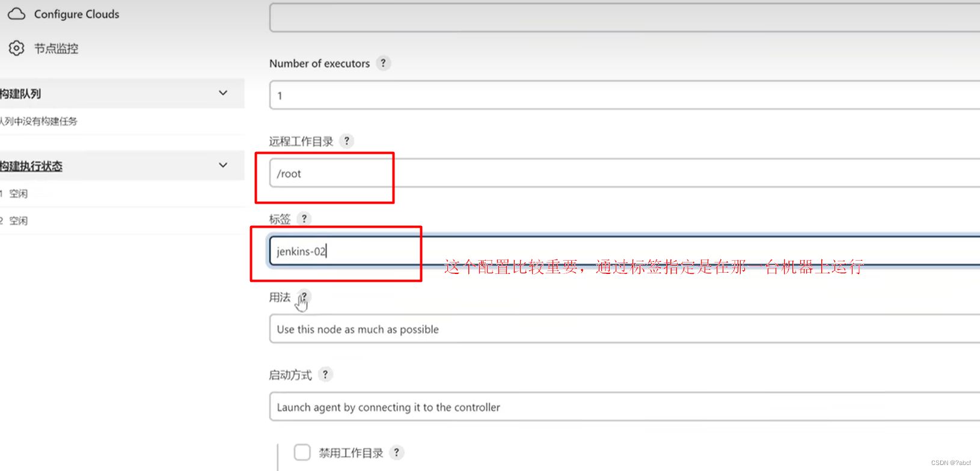Open Configure Clouds cloud icon
This screenshot has width=980, height=471.
[x=17, y=14]
